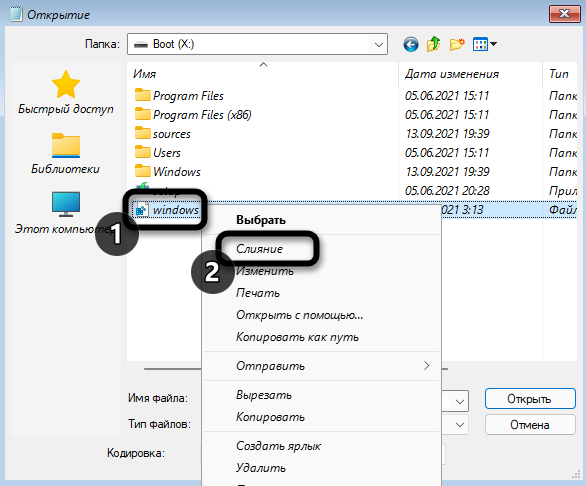Click the Back arrow navigation icon
586x486 pixels.
pyautogui.click(x=411, y=45)
